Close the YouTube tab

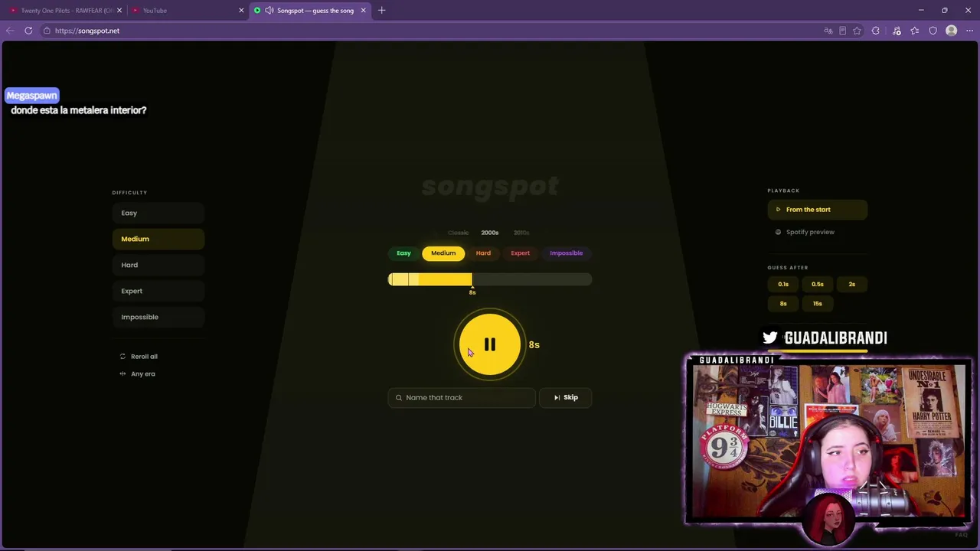pos(241,11)
